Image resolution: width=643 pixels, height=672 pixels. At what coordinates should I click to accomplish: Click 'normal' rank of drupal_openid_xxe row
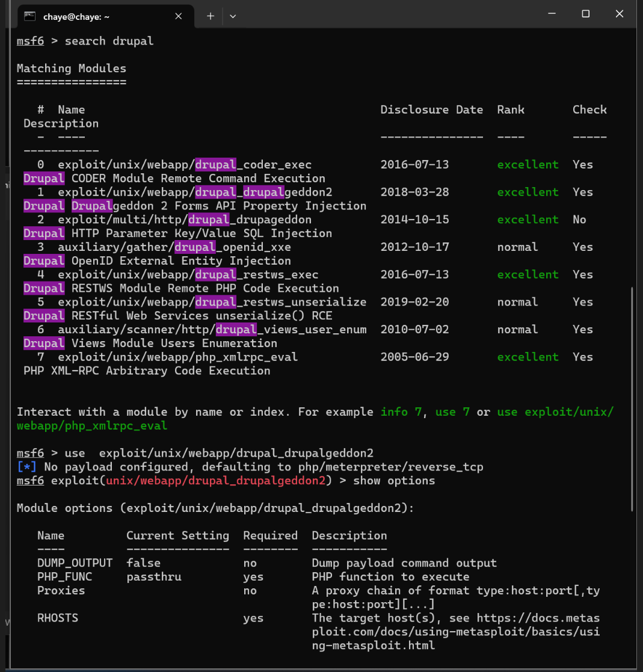click(517, 247)
